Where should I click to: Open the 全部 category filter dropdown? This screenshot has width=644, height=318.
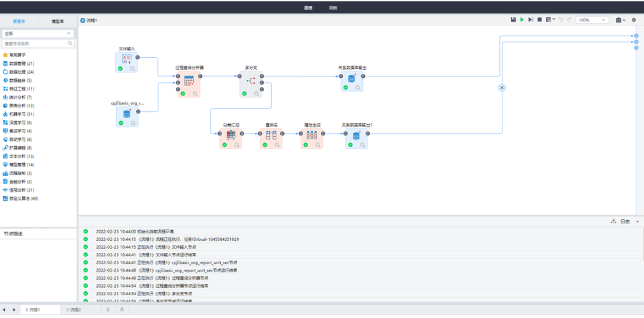coord(38,33)
